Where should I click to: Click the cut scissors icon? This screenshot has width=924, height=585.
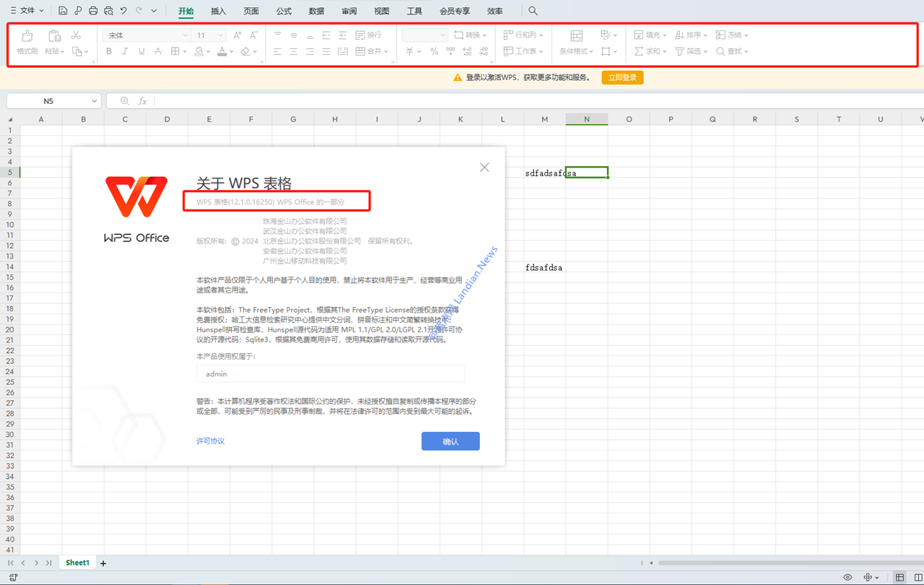tap(76, 35)
